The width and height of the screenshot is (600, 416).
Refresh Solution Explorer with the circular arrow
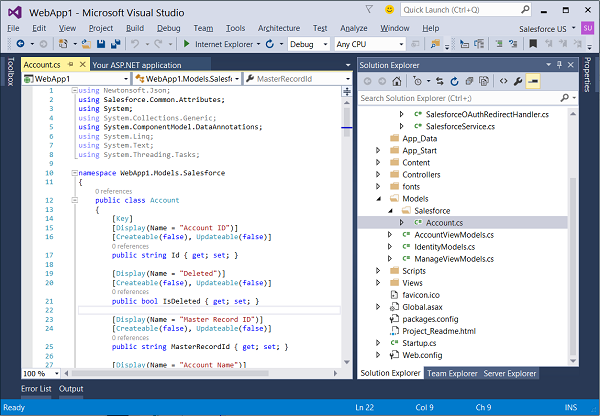coord(454,81)
